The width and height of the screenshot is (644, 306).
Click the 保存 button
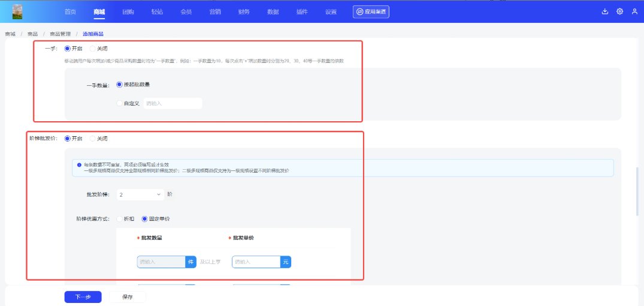pos(127,297)
